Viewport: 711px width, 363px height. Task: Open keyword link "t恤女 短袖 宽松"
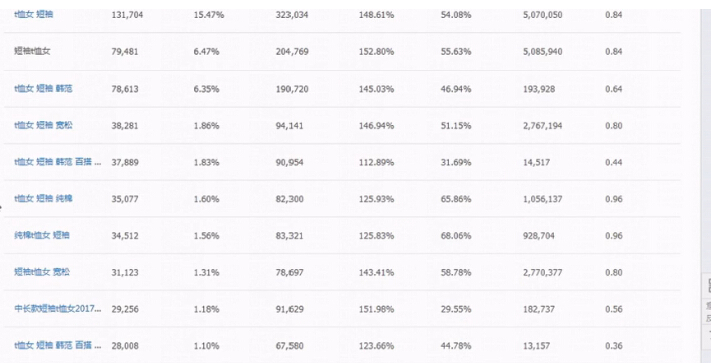43,125
